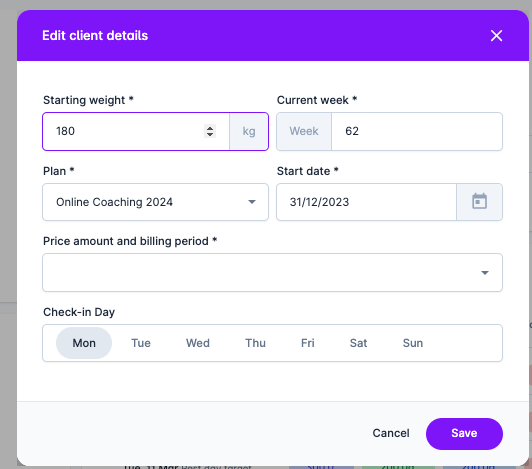Select Tue as check-in day
The height and width of the screenshot is (469, 532).
click(141, 343)
